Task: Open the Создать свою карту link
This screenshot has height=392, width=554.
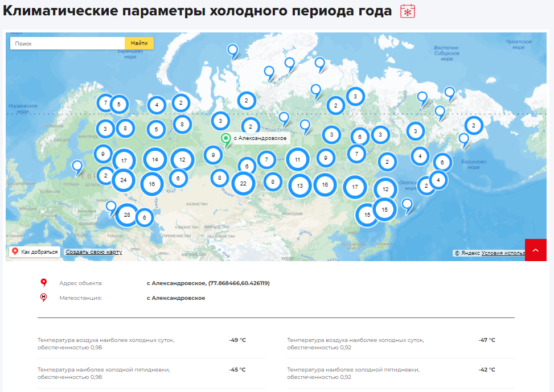Action: pos(93,252)
